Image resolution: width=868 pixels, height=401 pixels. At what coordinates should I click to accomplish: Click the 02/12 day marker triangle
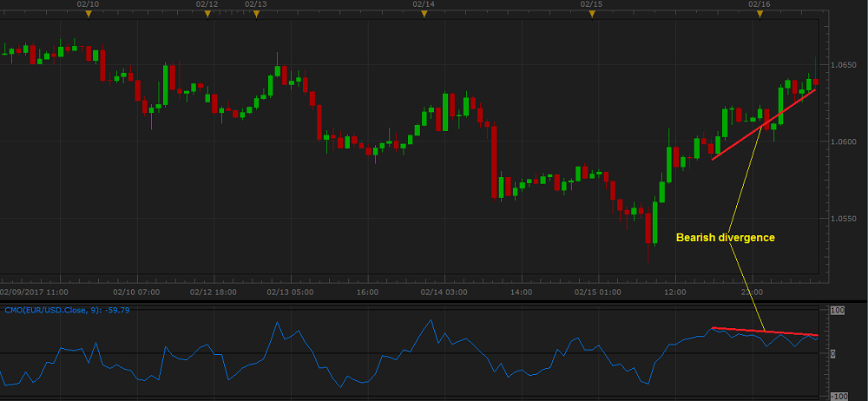tap(207, 14)
